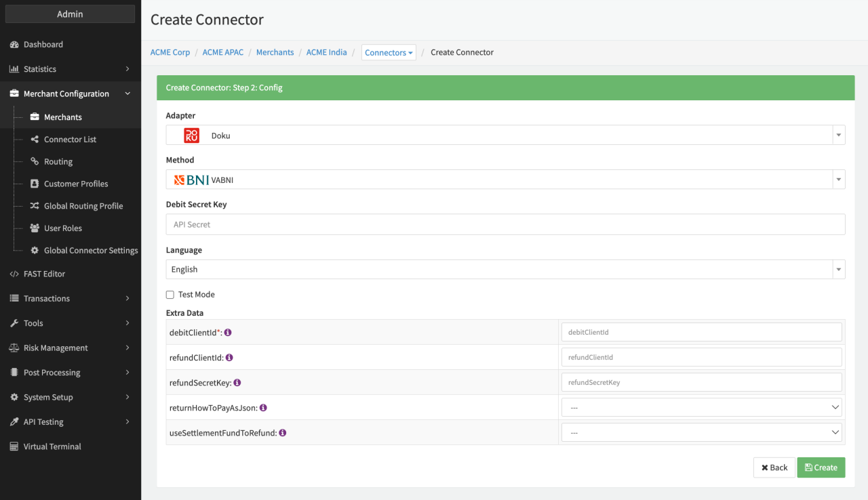Go to ACME APAC breadcrumb link
The height and width of the screenshot is (500, 868).
222,52
